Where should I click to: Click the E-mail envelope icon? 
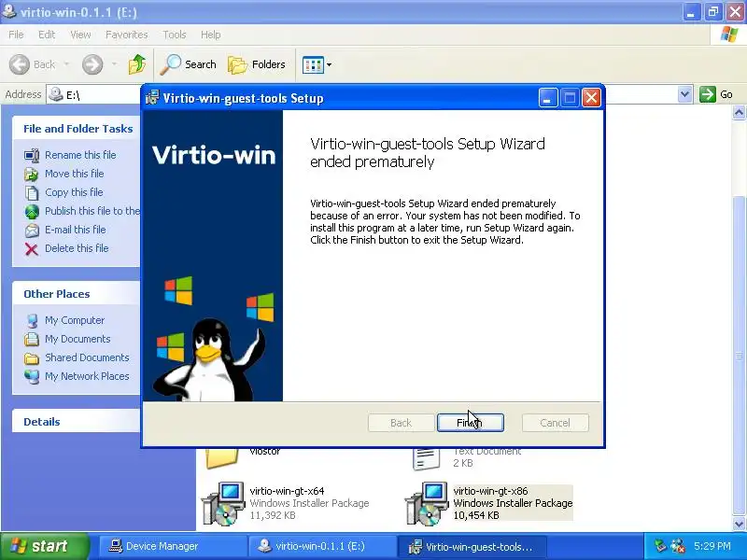[32, 231]
